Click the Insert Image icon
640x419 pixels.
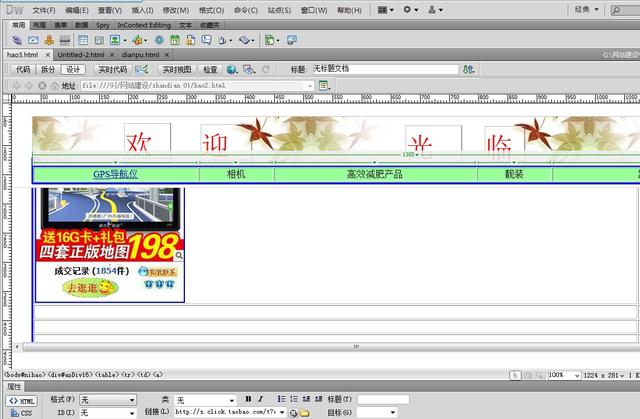coord(117,41)
